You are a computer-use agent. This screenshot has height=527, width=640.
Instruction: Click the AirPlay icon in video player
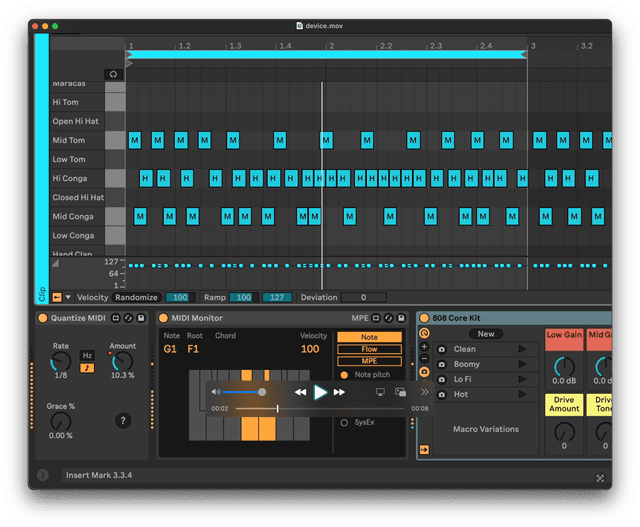pos(380,392)
